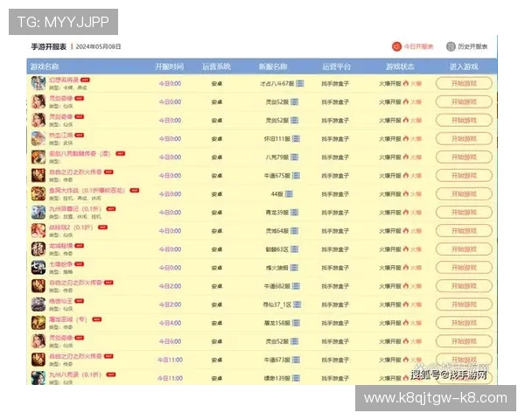Image resolution: width=525 pixels, height=420 pixels.
Task: Open the 九州八荒录 (0.1折) link
Action: point(75,374)
